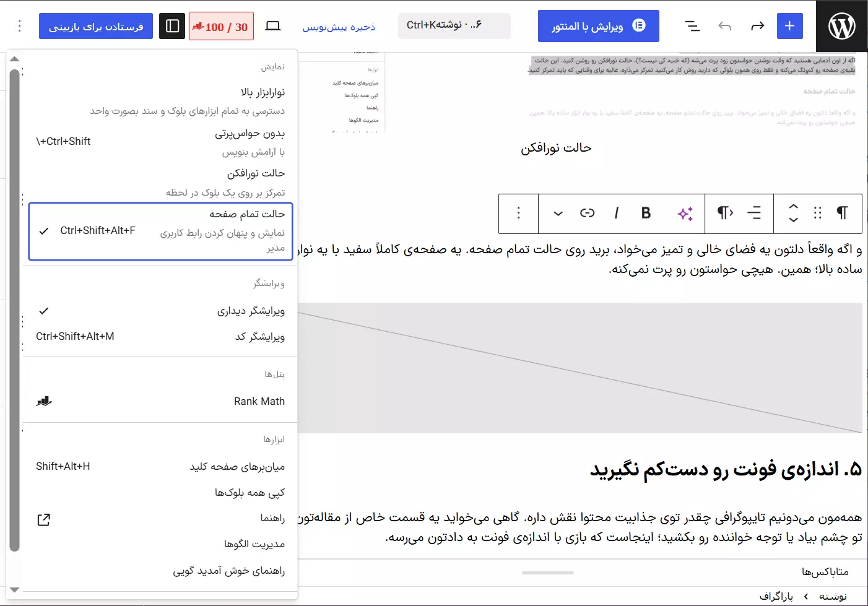Open the document overview list icon

692,26
